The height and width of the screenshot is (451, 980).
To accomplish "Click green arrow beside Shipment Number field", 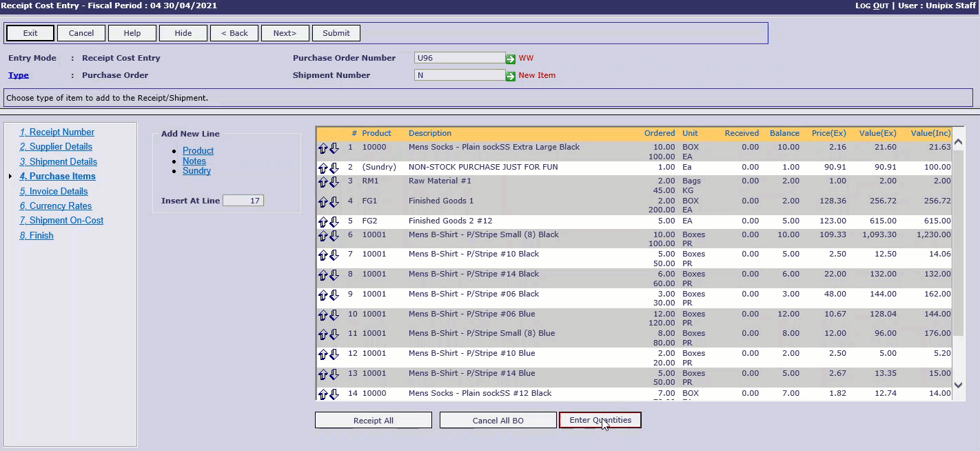I will [511, 76].
